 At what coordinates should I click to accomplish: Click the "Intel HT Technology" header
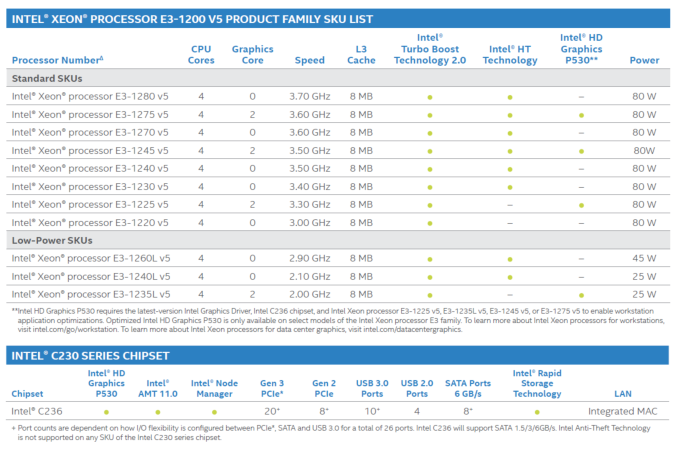click(510, 54)
